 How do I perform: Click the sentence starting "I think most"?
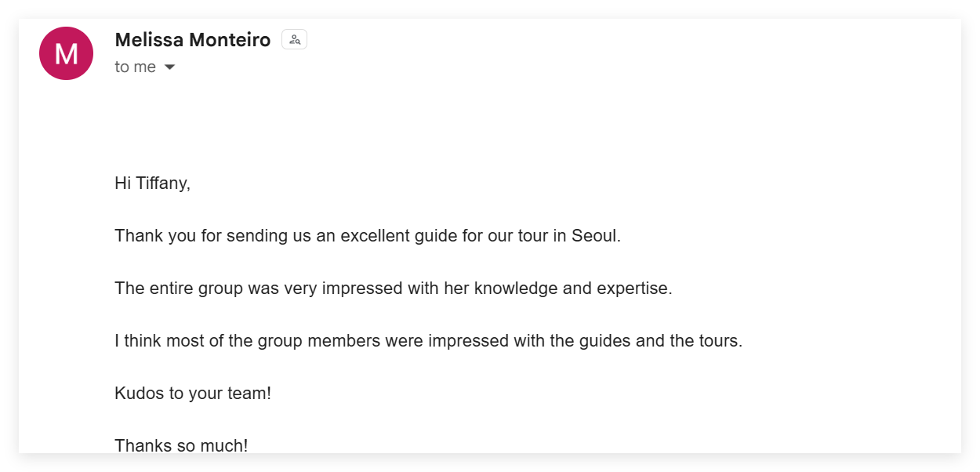pyautogui.click(x=428, y=341)
